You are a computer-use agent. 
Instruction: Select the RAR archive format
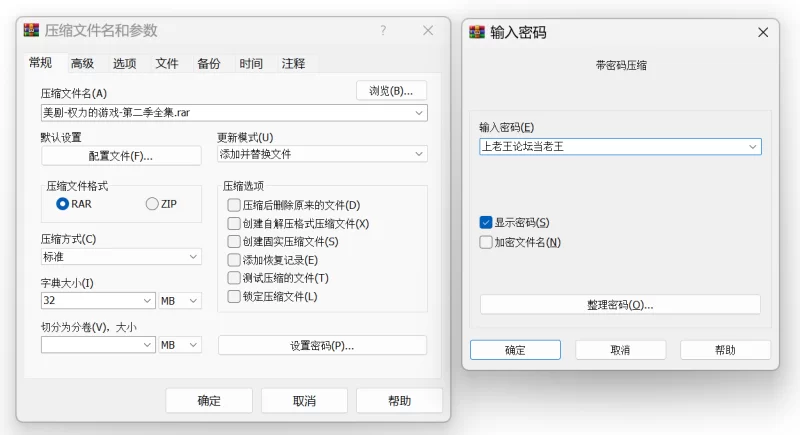point(63,204)
